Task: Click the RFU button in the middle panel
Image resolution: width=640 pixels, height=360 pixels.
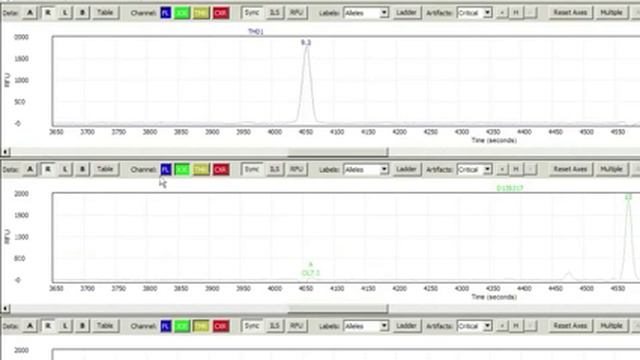Action: [x=296, y=169]
